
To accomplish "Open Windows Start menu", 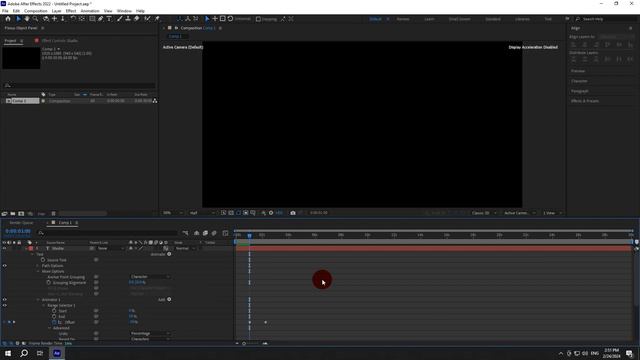I will tap(8, 353).
